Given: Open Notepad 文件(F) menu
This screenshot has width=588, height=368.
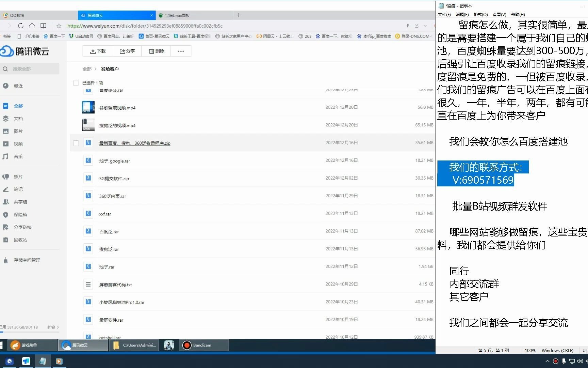Looking at the screenshot, I should [x=444, y=14].
